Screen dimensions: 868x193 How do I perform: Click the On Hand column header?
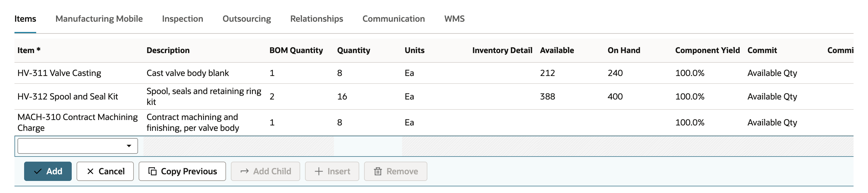click(624, 51)
